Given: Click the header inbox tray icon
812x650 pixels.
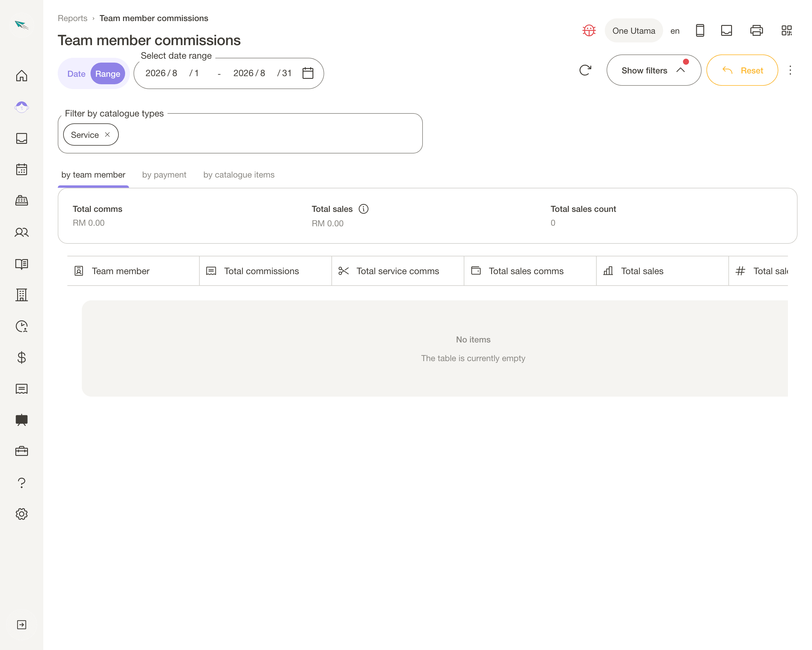Looking at the screenshot, I should pyautogui.click(x=727, y=30).
